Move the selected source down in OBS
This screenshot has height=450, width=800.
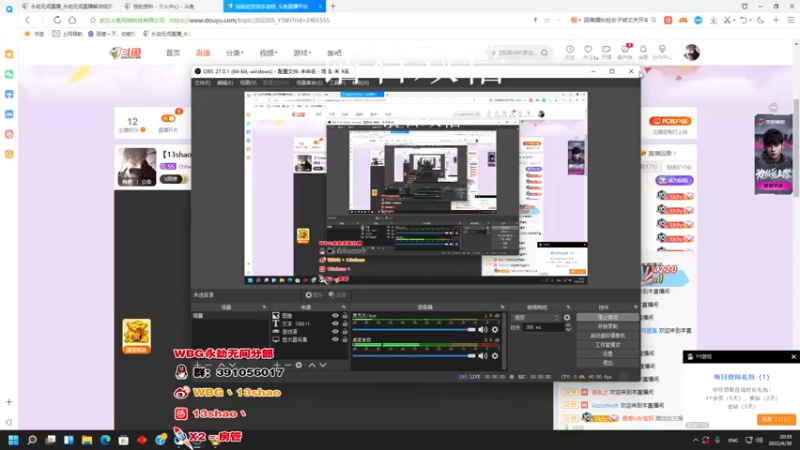pos(322,365)
